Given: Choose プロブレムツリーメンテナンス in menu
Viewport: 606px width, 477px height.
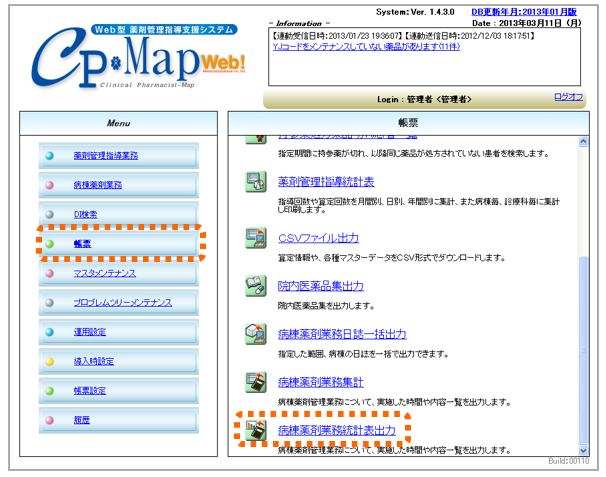Looking at the screenshot, I should [122, 302].
